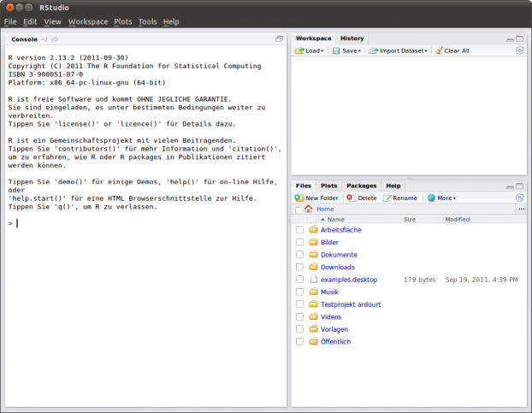This screenshot has width=532, height=413.
Task: Minimize the Workspace pane
Action: pyautogui.click(x=510, y=39)
